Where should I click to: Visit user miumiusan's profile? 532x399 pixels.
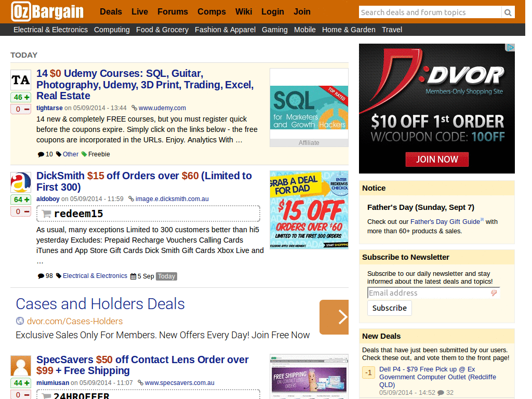[x=52, y=383]
